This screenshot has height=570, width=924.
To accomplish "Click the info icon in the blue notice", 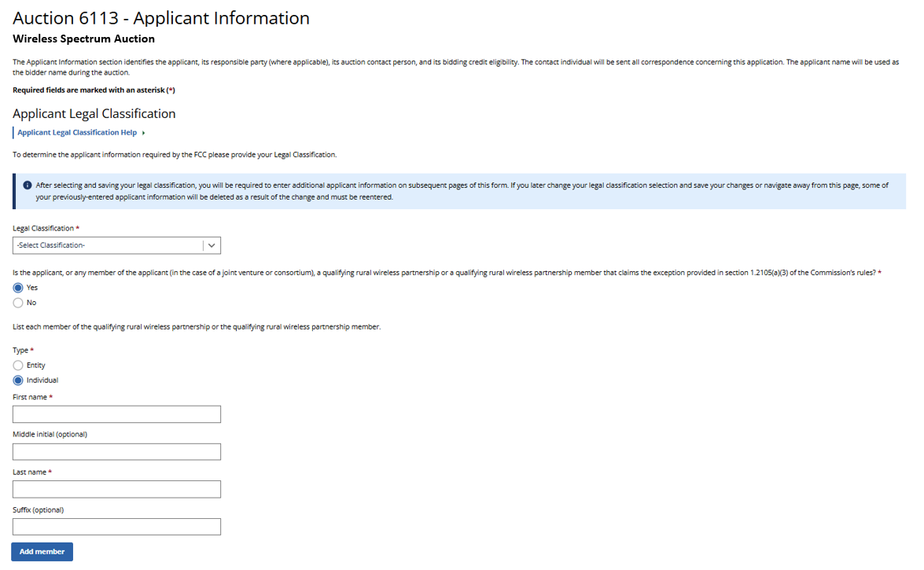I will pos(28,186).
